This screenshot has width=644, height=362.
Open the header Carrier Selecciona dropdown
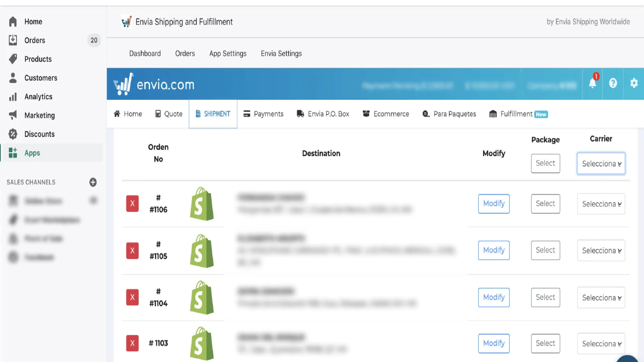[x=601, y=164]
